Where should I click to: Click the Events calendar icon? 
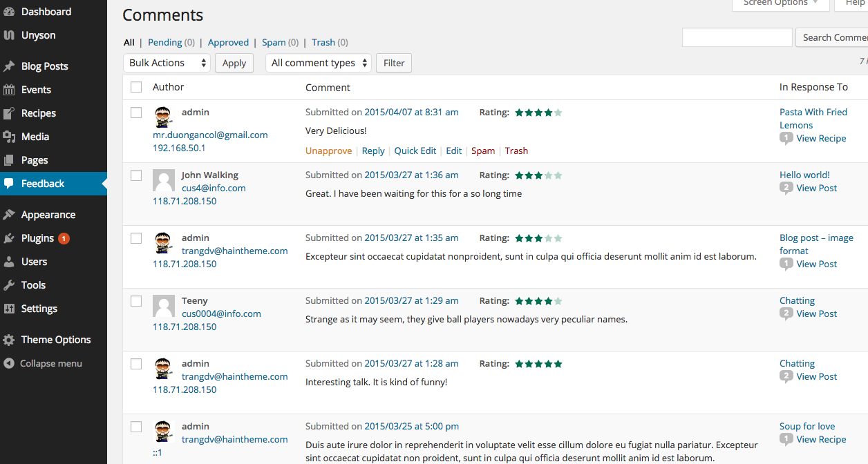tap(9, 90)
